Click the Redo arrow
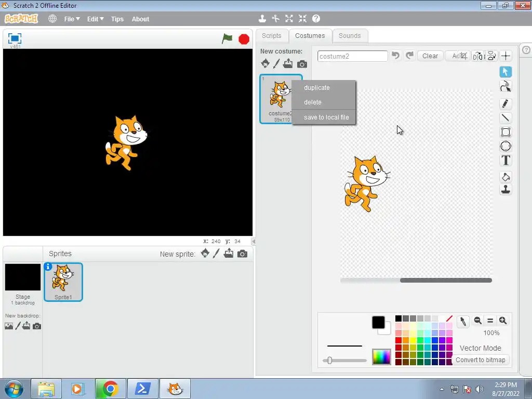The height and width of the screenshot is (399, 532). [409, 55]
